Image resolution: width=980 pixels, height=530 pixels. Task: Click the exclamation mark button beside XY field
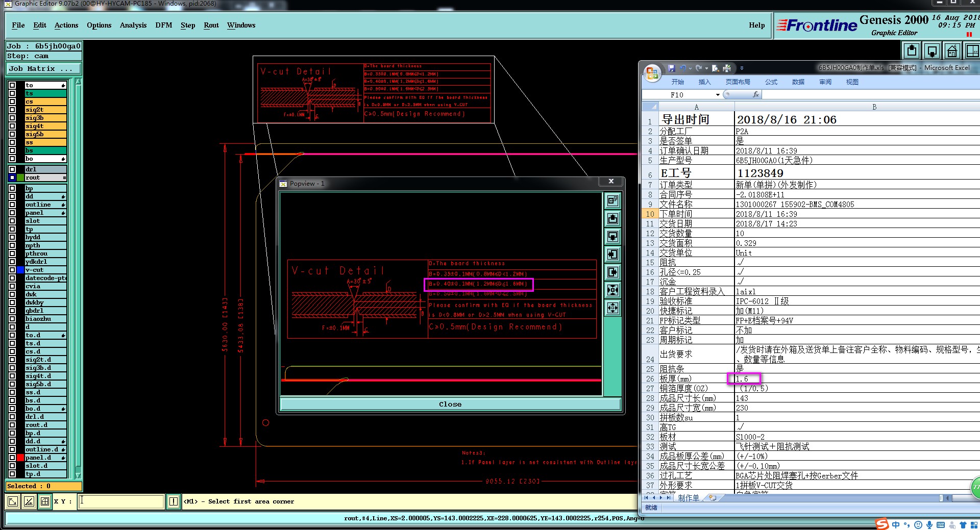(174, 501)
